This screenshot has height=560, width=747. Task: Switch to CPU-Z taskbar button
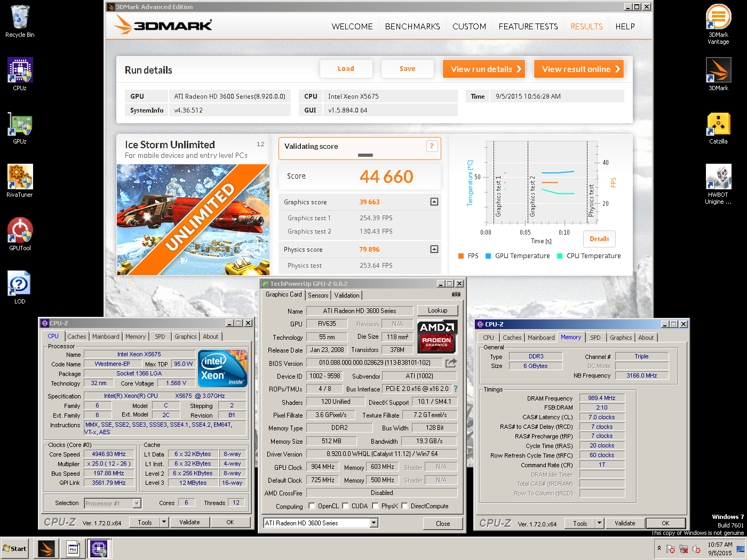99,548
